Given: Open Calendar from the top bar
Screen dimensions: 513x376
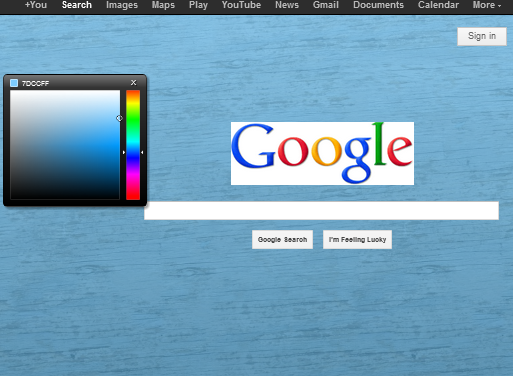Looking at the screenshot, I should pos(438,5).
